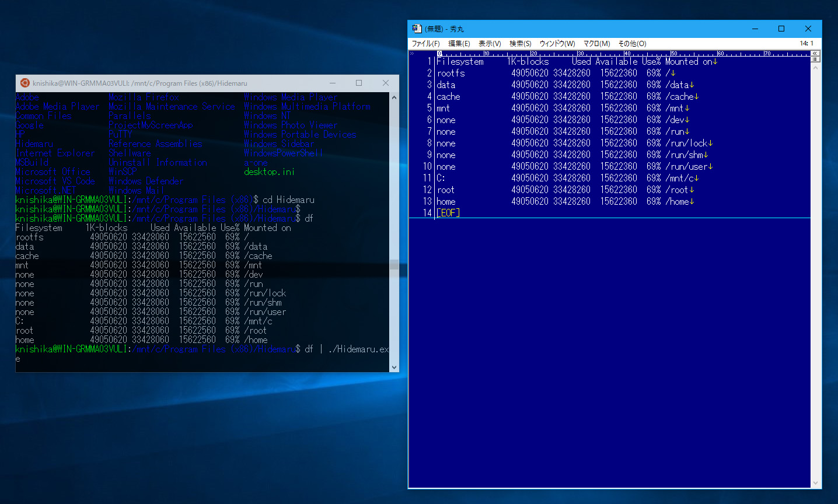The image size is (838, 504).
Task: Open the 検索(S) menu
Action: pyautogui.click(x=520, y=44)
